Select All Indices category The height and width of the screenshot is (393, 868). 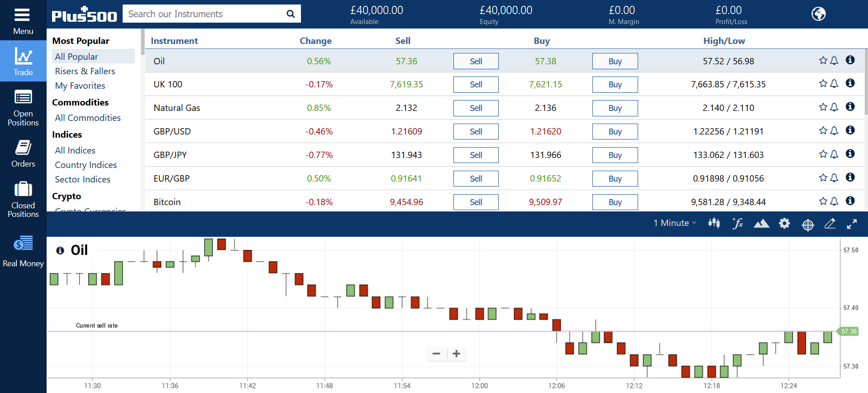[75, 150]
